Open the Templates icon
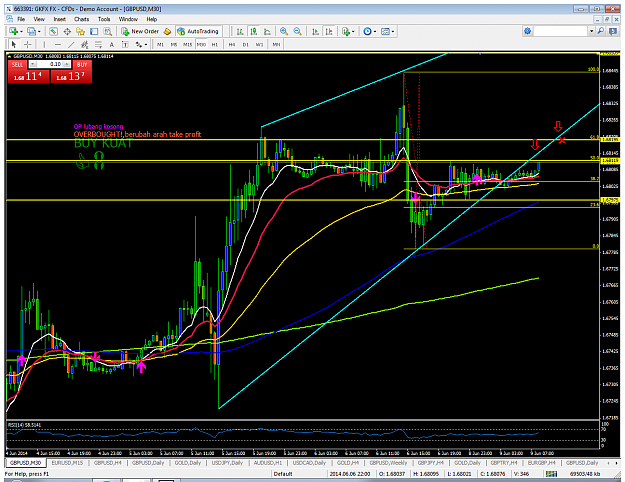 tap(385, 31)
